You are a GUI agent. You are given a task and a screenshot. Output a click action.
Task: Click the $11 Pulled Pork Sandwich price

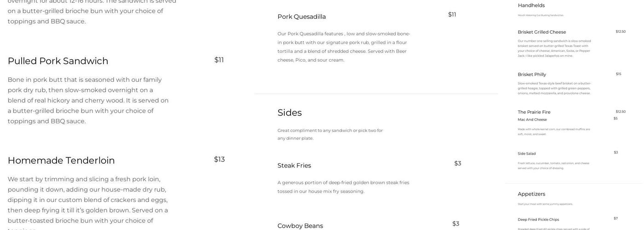point(219,60)
